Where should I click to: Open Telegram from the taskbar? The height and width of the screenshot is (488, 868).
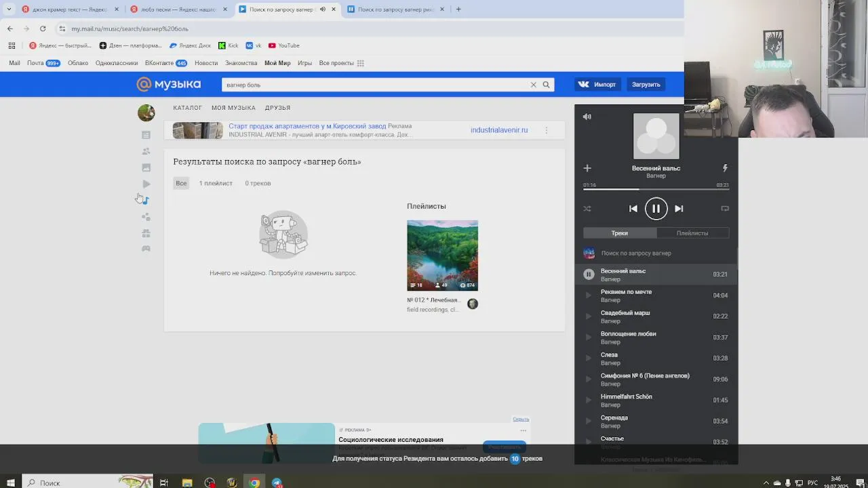coord(277,483)
